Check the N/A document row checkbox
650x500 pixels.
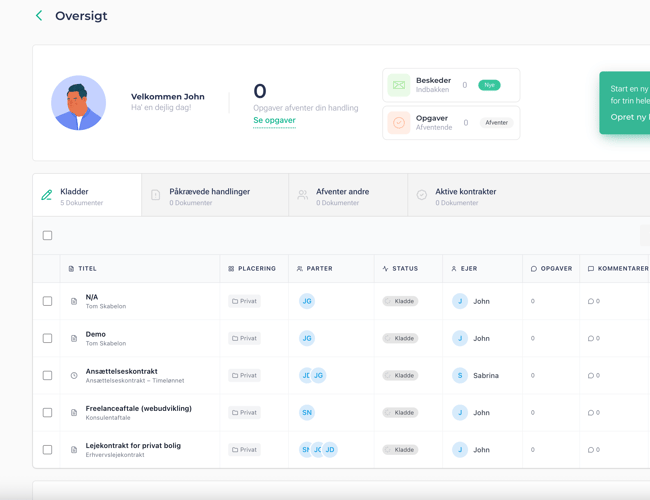coord(47,301)
